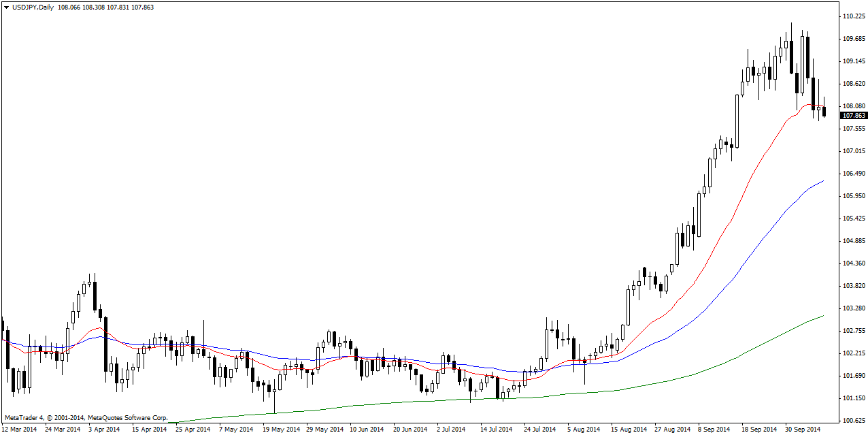Click the 8 Sep 2014 date label

point(713,430)
